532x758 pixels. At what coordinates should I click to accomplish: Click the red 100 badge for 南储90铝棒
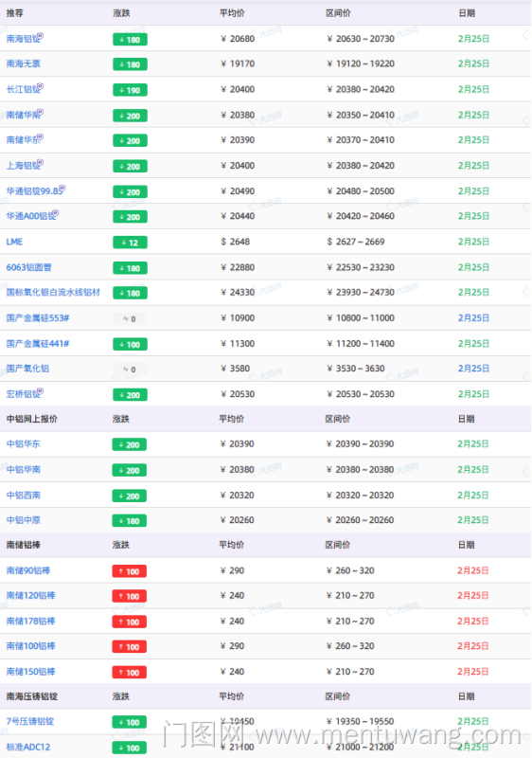coord(130,572)
